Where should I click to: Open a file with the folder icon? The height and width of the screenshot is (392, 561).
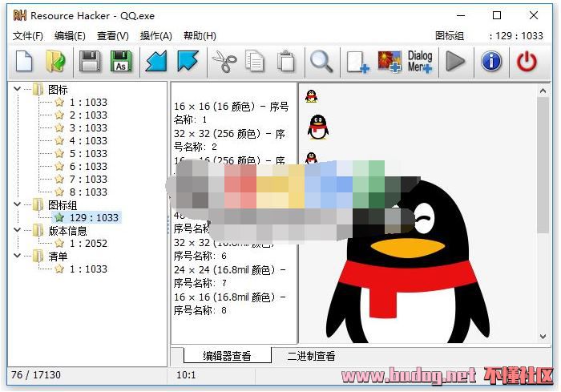[55, 62]
